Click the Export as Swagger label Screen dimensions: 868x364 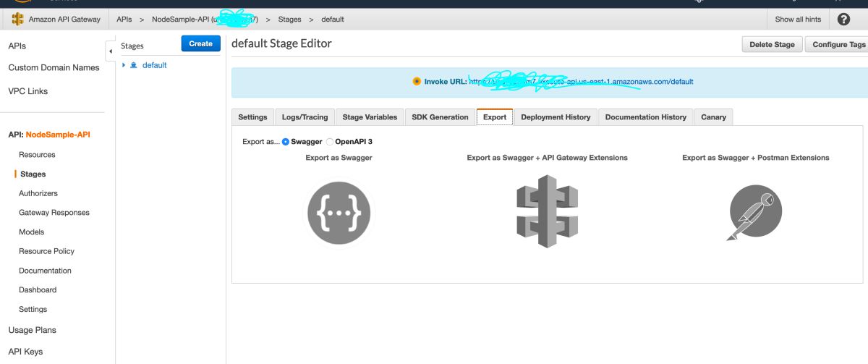point(339,158)
